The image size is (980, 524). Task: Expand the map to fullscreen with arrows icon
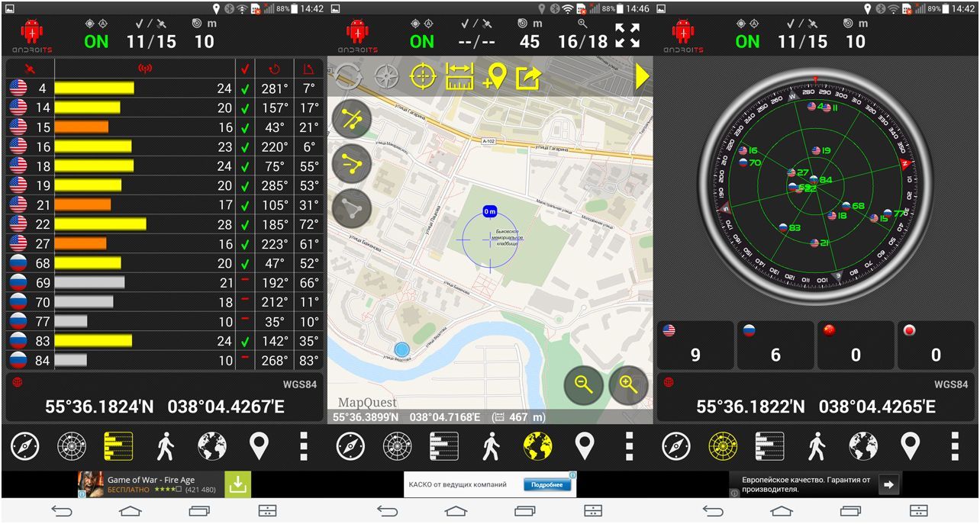point(627,36)
